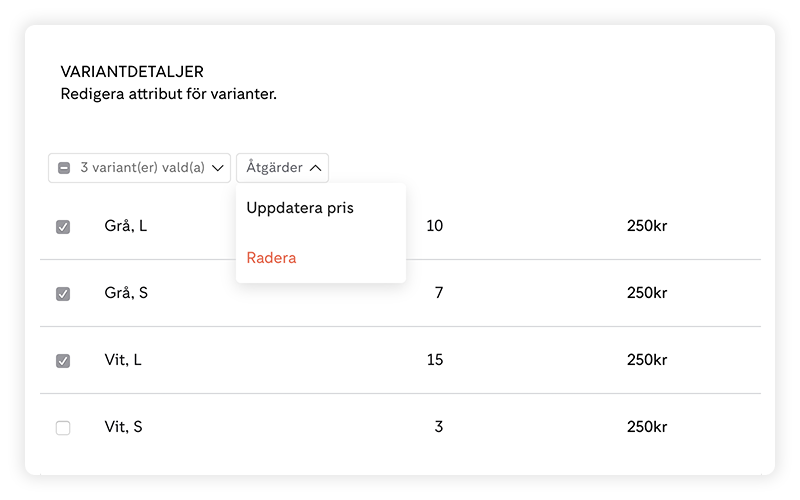The image size is (800, 500).
Task: Edit the quantity 7 for Grå, S
Action: (x=438, y=293)
